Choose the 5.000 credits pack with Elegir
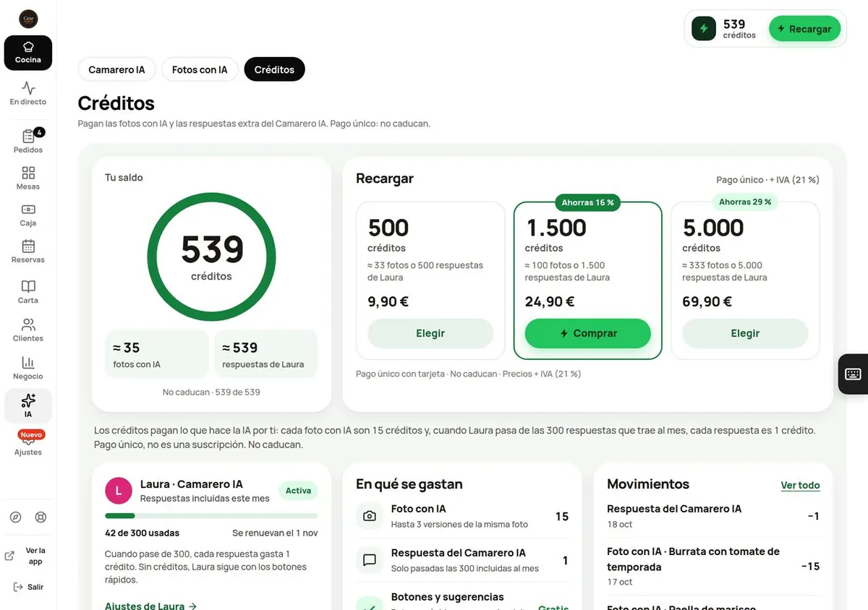 pos(745,333)
